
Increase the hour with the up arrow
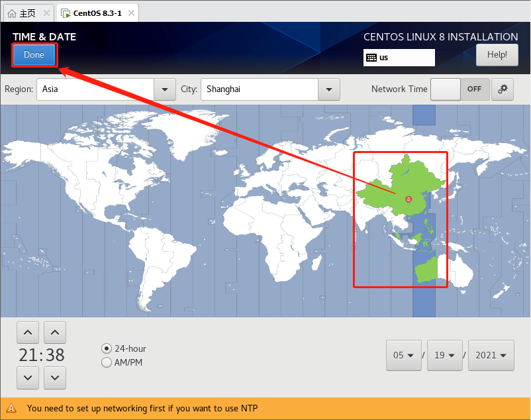pos(28,333)
